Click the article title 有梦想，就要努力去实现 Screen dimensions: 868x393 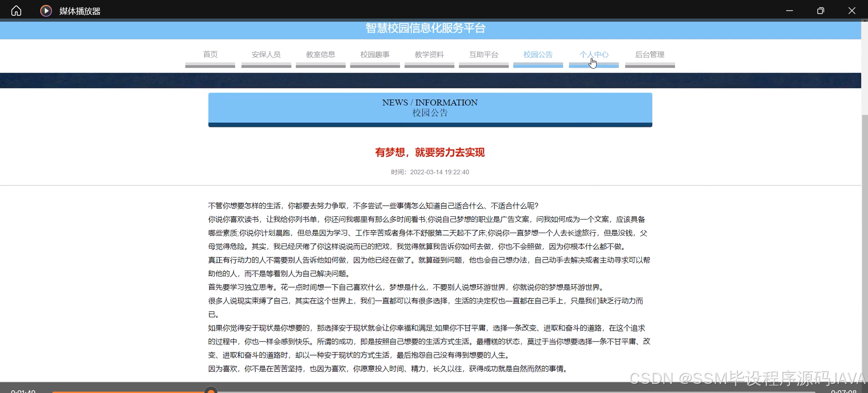coord(430,152)
